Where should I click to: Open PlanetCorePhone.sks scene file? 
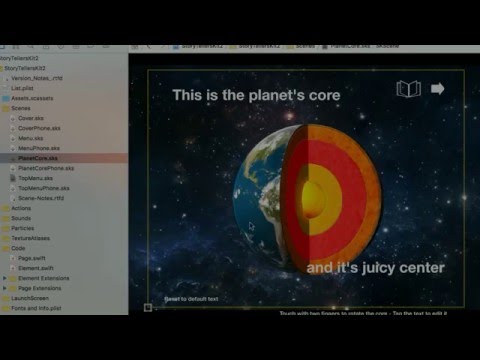46,168
